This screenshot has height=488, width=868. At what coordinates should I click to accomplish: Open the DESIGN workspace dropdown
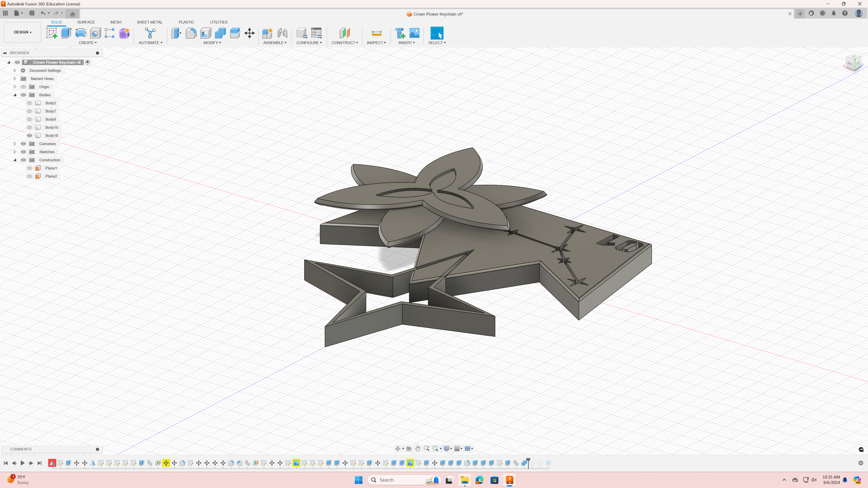[x=23, y=32]
